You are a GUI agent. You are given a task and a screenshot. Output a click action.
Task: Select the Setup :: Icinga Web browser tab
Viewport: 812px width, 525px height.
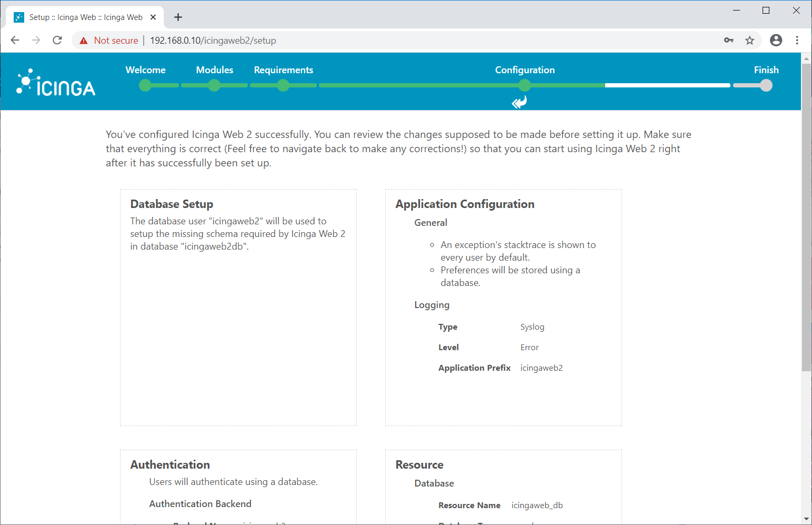point(85,17)
